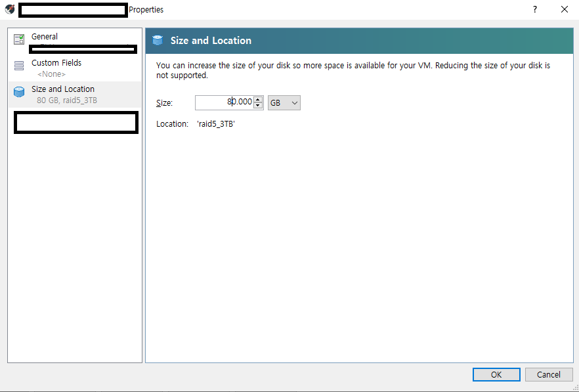Click the disk size description paragraph
579x392 pixels.
point(353,70)
